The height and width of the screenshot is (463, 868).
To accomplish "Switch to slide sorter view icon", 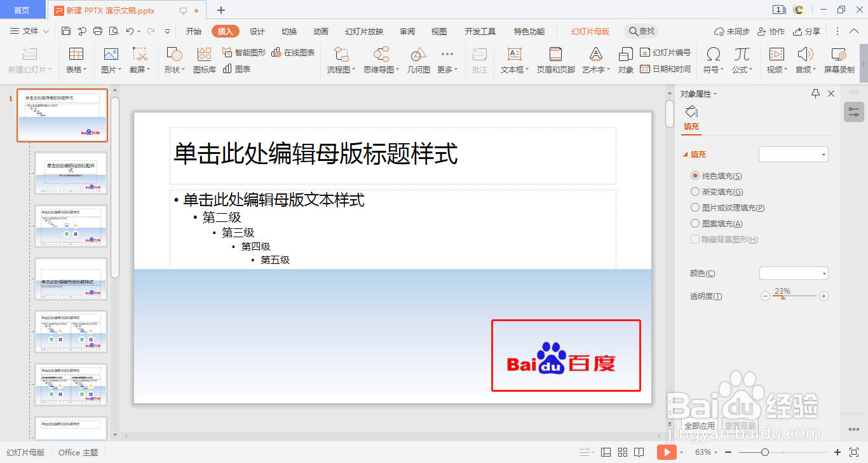I will click(623, 452).
